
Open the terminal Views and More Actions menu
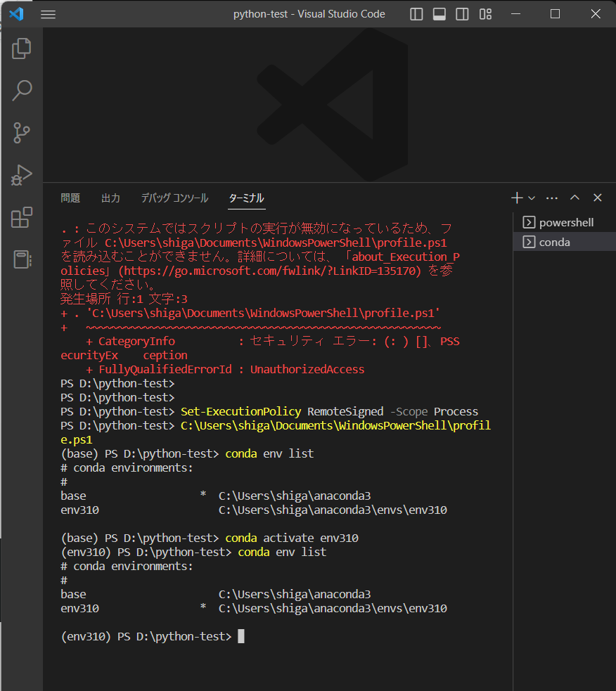pos(551,198)
